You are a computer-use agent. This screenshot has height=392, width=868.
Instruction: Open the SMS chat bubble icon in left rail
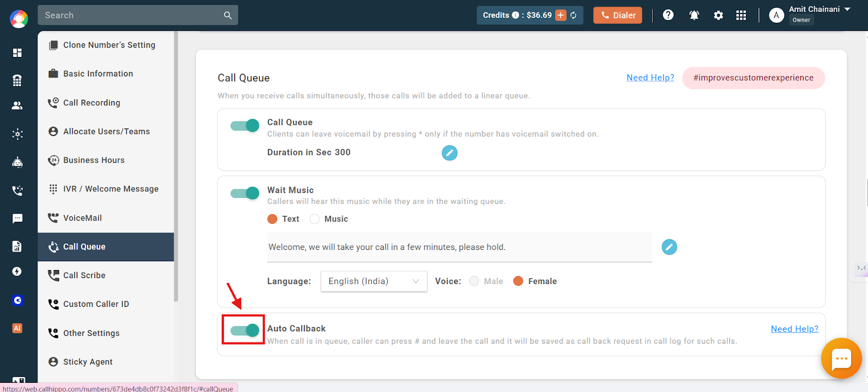(17, 219)
